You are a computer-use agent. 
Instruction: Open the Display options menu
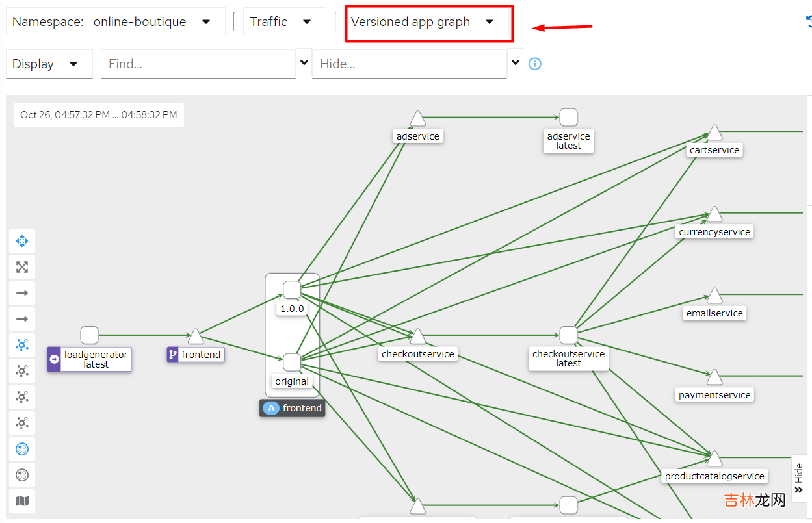(49, 64)
